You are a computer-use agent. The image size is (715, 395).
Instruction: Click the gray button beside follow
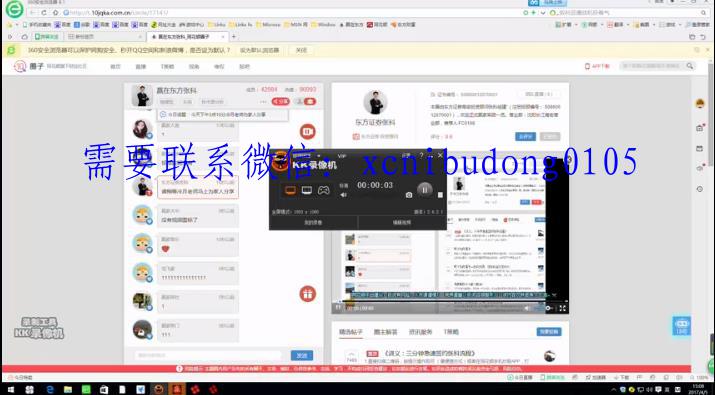(x=550, y=136)
